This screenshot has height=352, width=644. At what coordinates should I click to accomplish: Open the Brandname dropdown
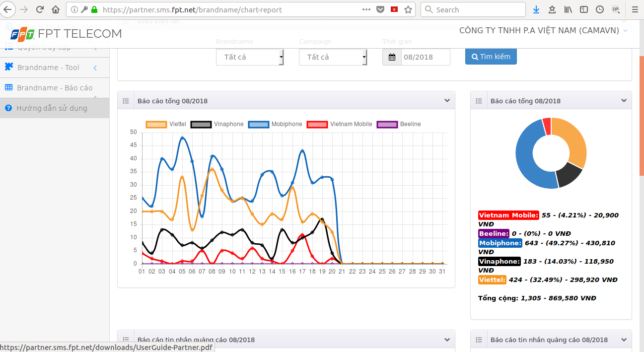point(250,57)
